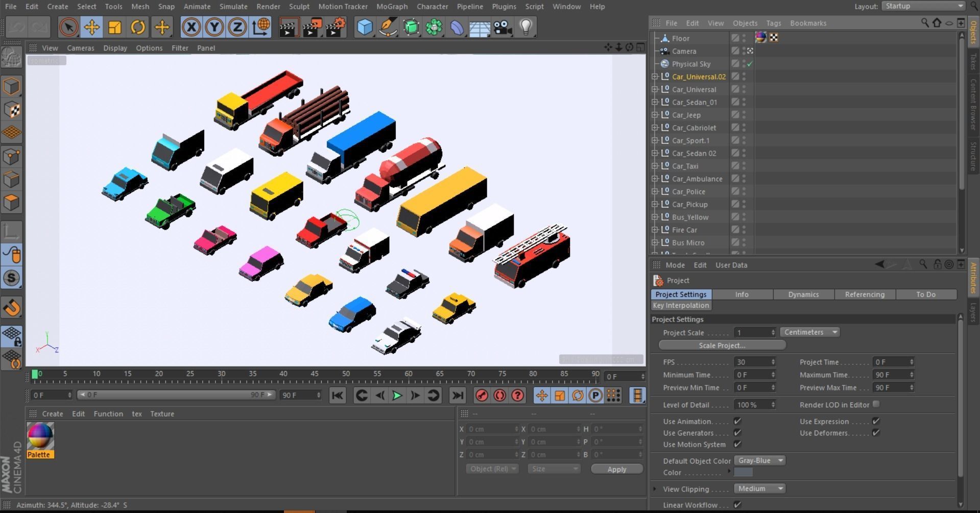
Task: Expand Fire Car object hierarchy
Action: coord(655,230)
